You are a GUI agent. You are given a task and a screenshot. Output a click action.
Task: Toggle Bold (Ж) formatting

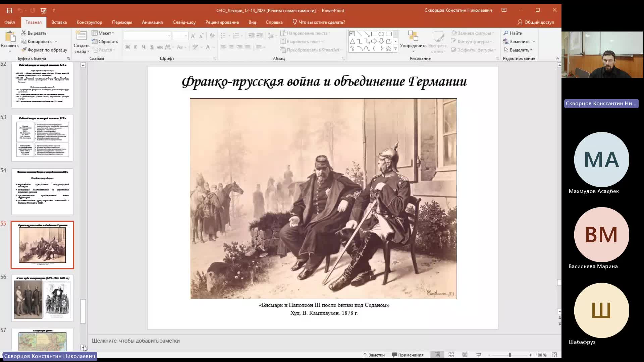tap(127, 47)
